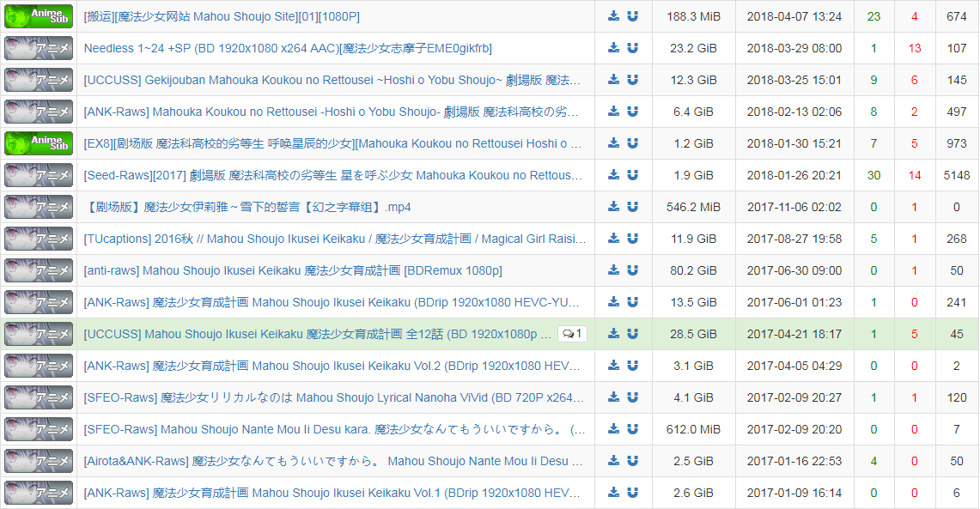Open magnet link for TUcaptions 2016秋 row
980x509 pixels.
click(x=632, y=239)
